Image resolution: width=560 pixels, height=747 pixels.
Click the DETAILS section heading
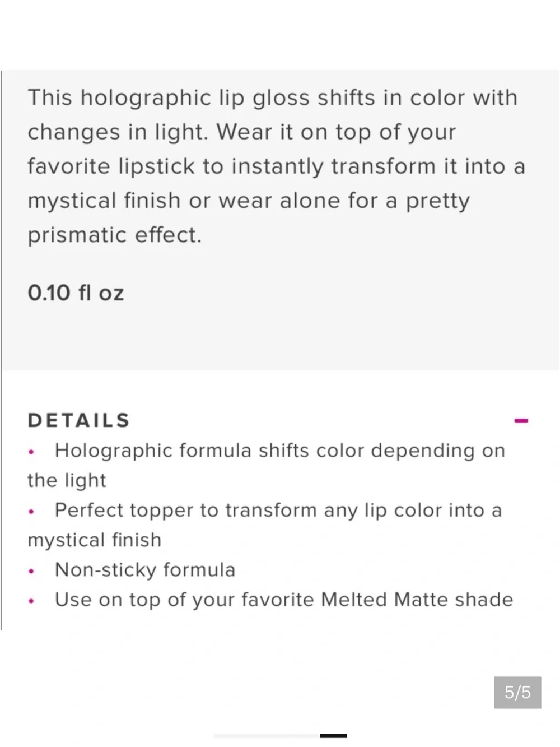click(x=79, y=420)
